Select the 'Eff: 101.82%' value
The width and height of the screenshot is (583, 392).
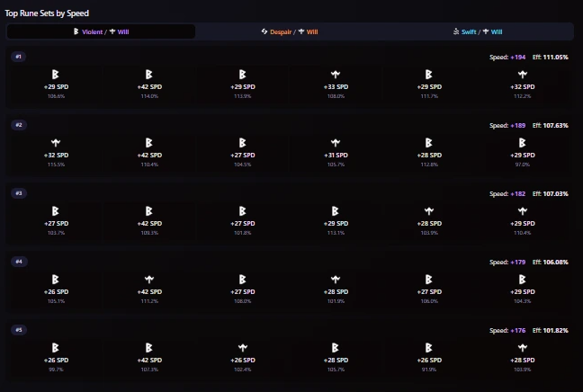tap(551, 331)
